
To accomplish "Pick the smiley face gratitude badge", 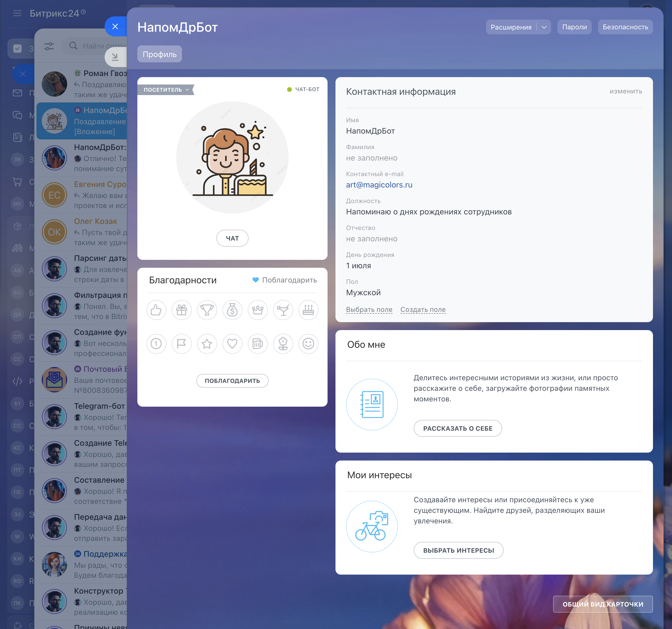I will click(x=308, y=344).
